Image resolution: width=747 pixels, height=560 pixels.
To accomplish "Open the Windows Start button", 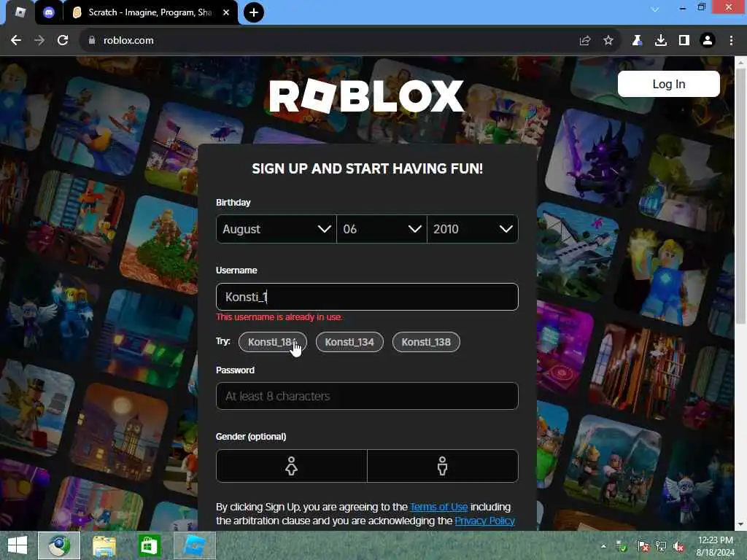I will point(18,545).
